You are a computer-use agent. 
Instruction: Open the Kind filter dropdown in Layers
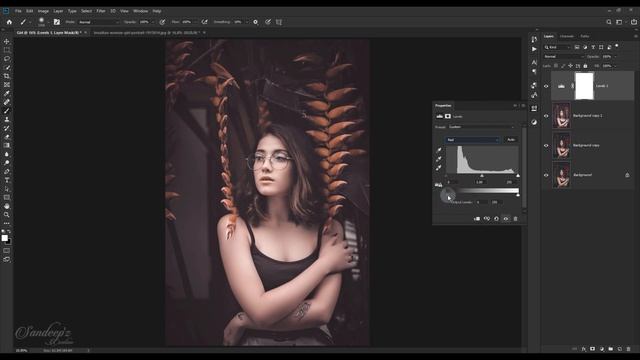click(557, 47)
